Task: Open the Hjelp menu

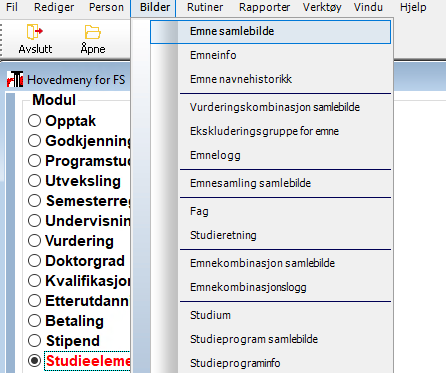Action: click(413, 7)
